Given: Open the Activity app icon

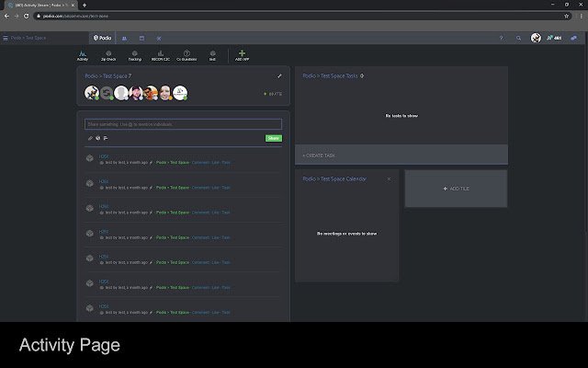Looking at the screenshot, I should 83,55.
